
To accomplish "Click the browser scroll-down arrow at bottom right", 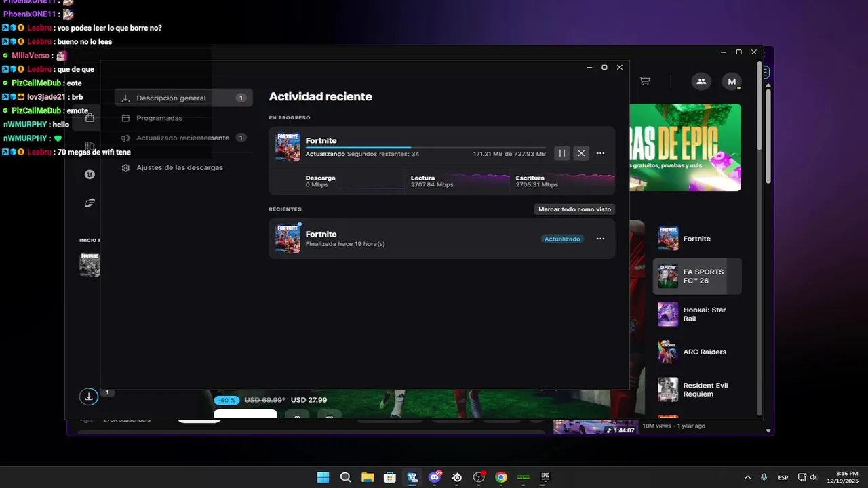I will coord(768,430).
